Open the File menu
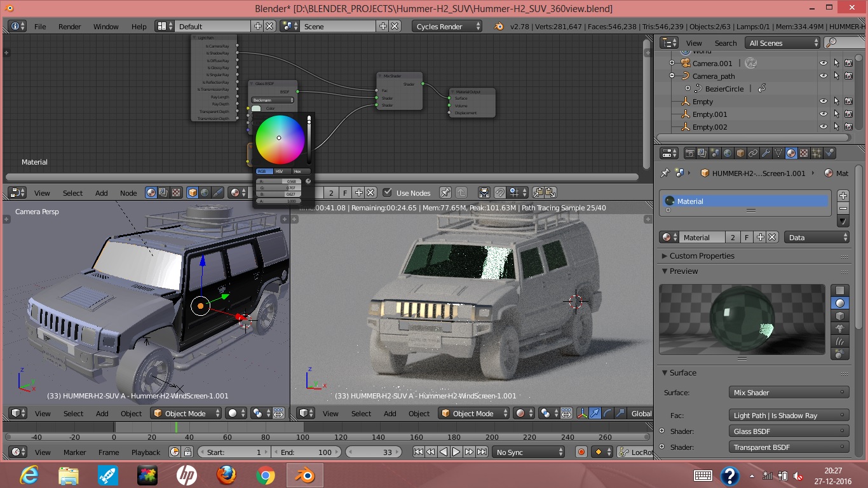Screen dimensions: 868x488 40,27
